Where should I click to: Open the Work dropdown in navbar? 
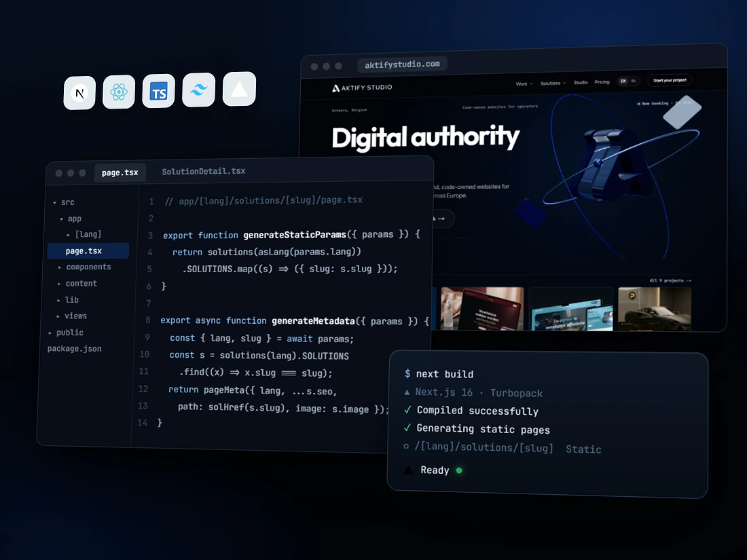524,83
